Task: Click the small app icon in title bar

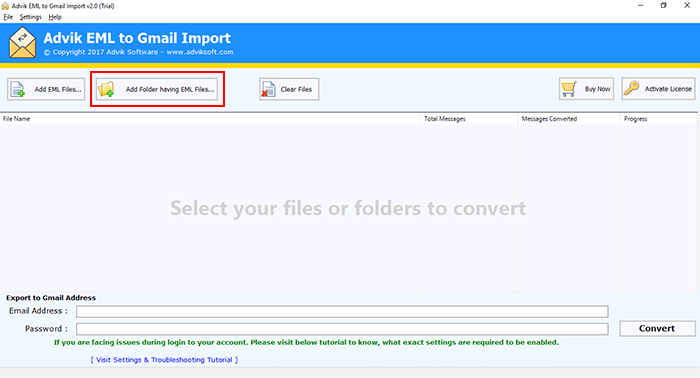Action: (x=5, y=6)
